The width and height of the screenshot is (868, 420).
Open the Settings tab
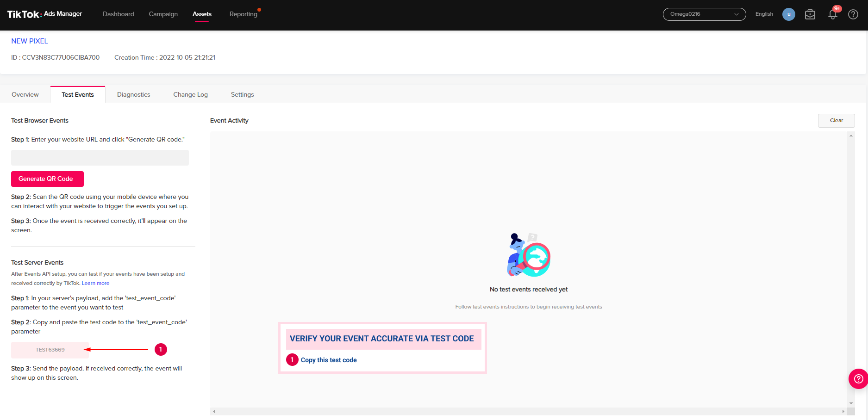pos(243,94)
